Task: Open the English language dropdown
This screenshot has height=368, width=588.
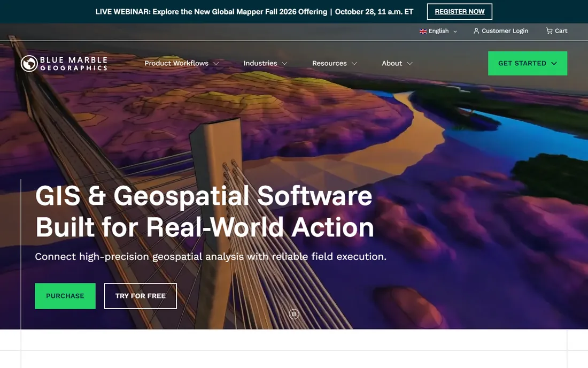Action: coord(438,31)
